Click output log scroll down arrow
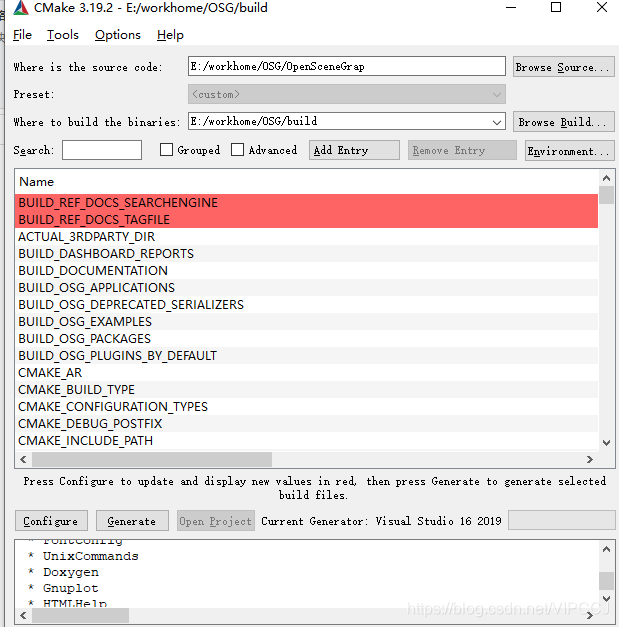This screenshot has height=627, width=619. [x=606, y=599]
